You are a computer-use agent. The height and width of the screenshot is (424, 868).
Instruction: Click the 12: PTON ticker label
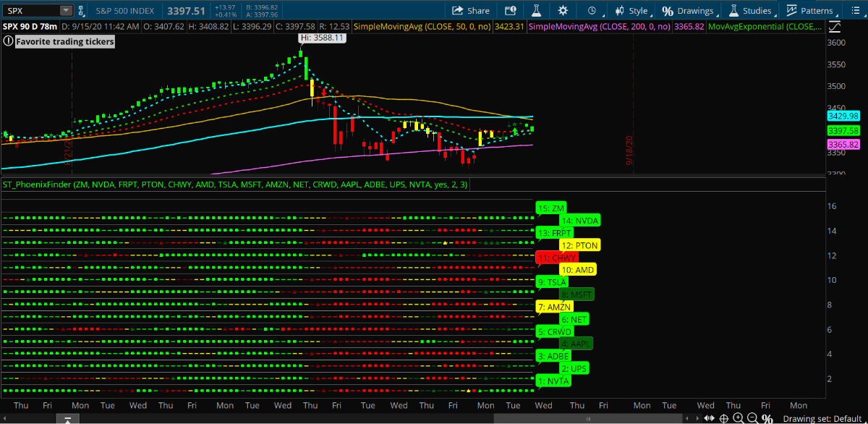[580, 245]
